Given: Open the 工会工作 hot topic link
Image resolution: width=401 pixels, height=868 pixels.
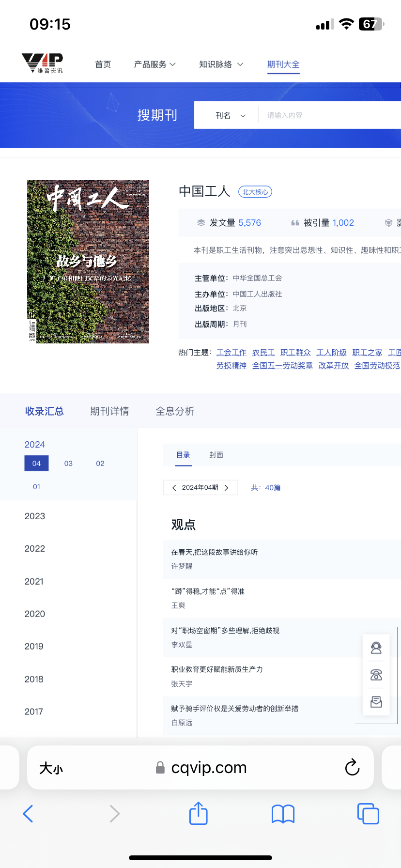Looking at the screenshot, I should (x=231, y=352).
